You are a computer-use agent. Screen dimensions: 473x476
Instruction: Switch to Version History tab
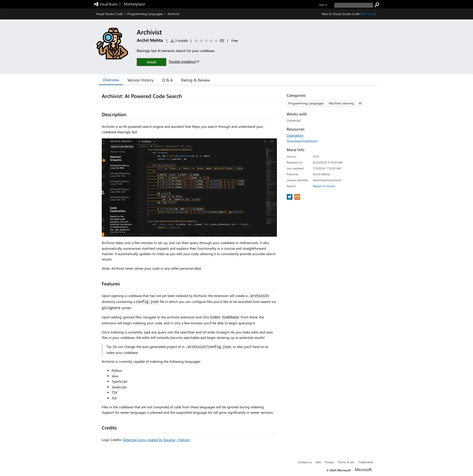(140, 80)
